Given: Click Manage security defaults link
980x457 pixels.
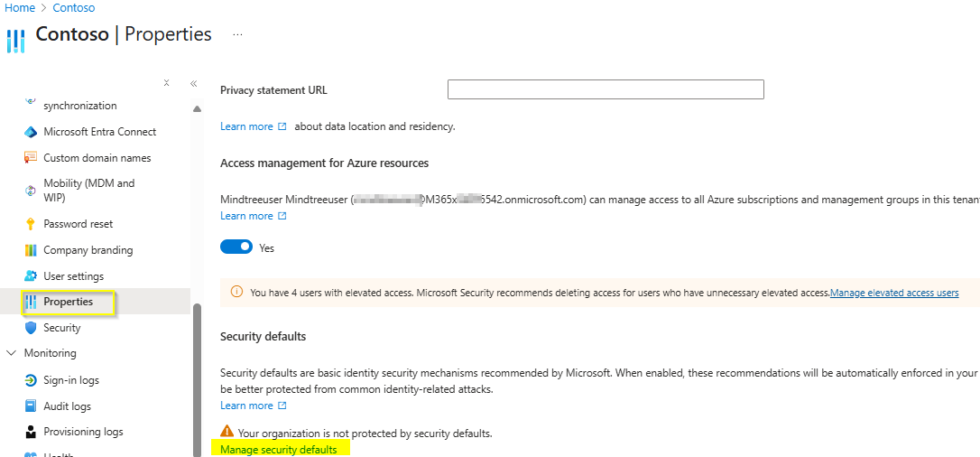Looking at the screenshot, I should point(278,450).
